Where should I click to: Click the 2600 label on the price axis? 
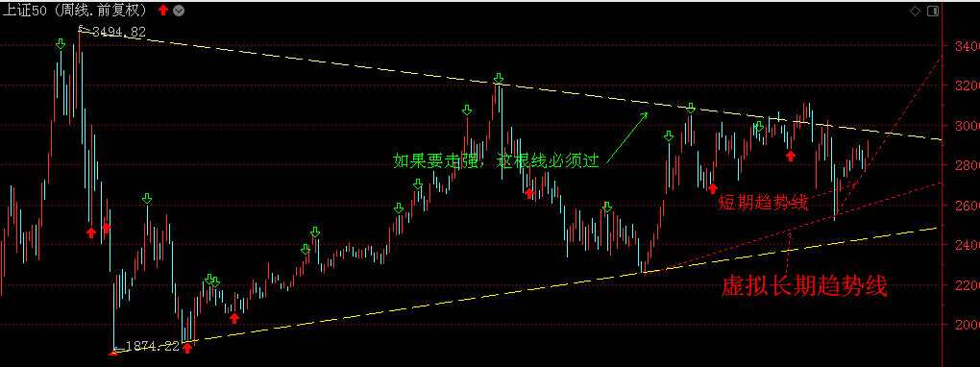coord(963,205)
